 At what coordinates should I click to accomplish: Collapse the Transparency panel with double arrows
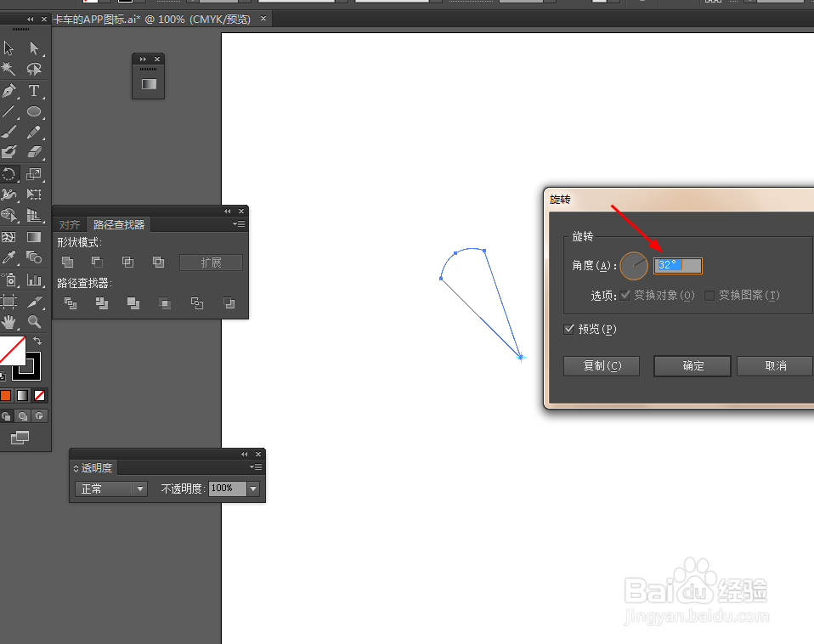pyautogui.click(x=245, y=454)
